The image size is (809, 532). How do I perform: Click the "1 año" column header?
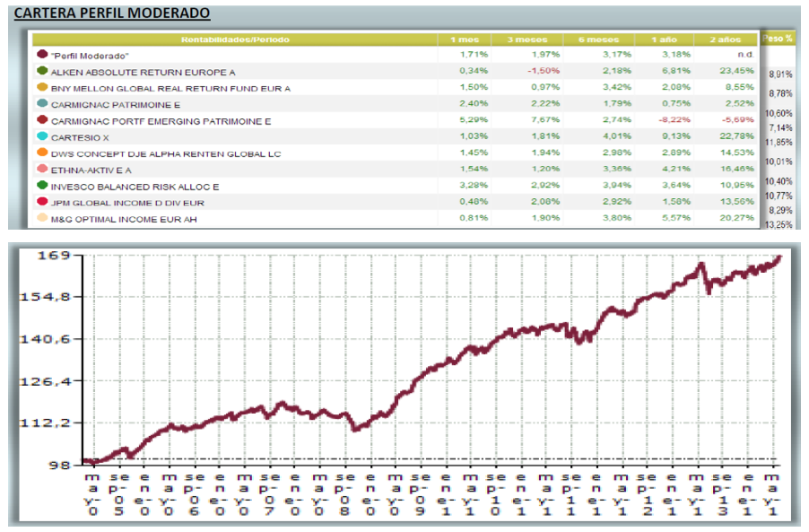click(x=665, y=39)
